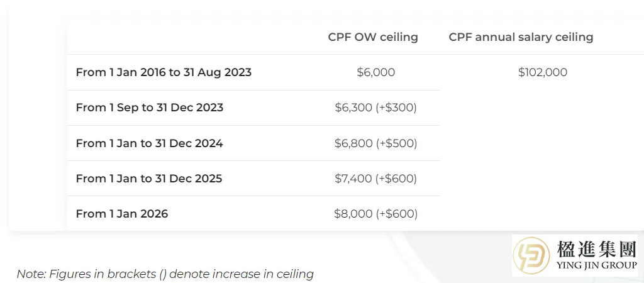Click the $6,000 OW ceiling value
The image size is (644, 283).
[x=376, y=72]
